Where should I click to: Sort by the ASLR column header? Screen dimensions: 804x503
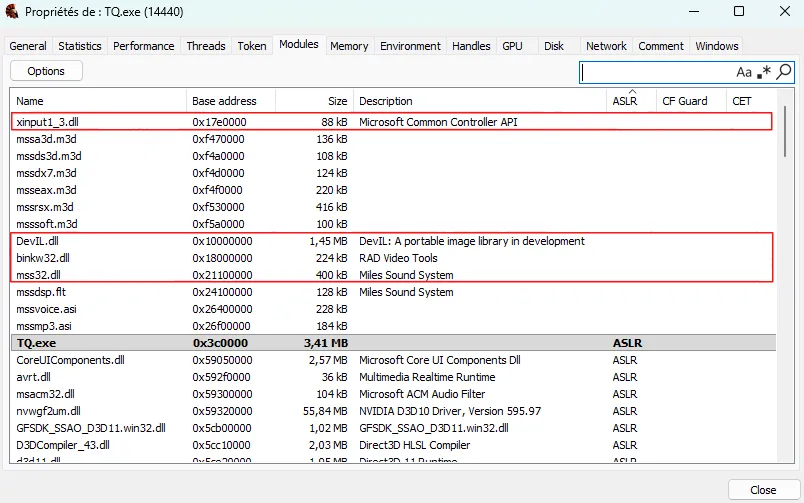coord(631,101)
